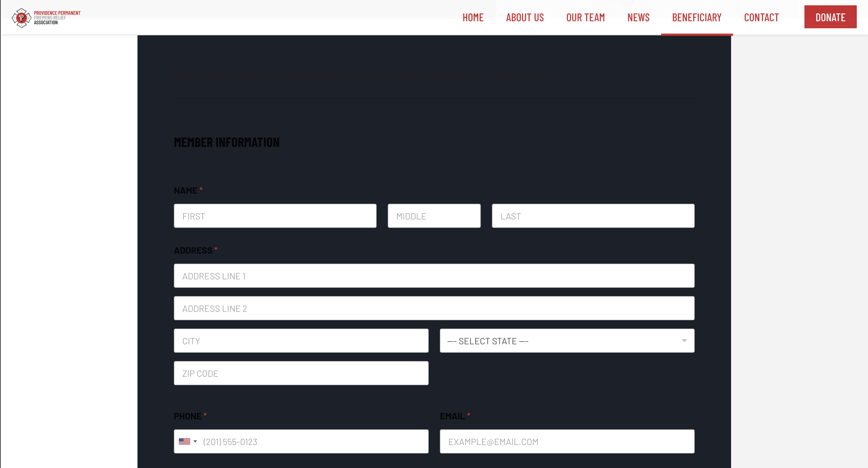Open the HOME navigation menu item

click(473, 17)
